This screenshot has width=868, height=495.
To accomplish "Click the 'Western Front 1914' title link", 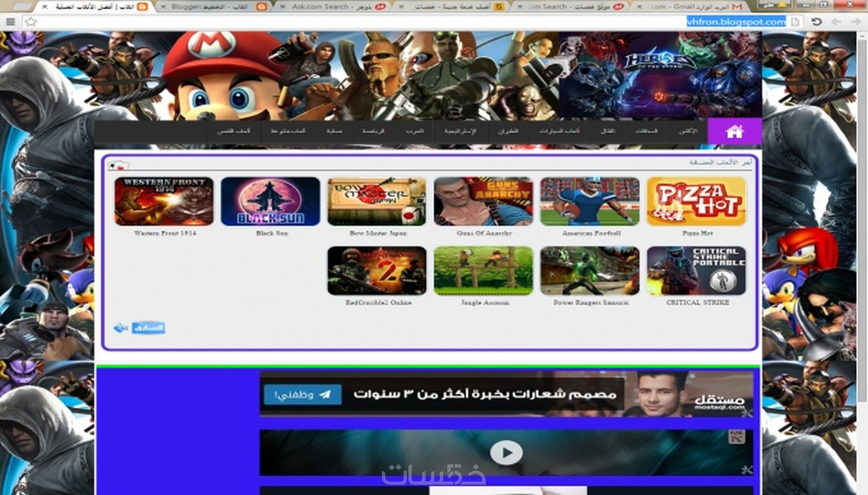I will pos(165,233).
